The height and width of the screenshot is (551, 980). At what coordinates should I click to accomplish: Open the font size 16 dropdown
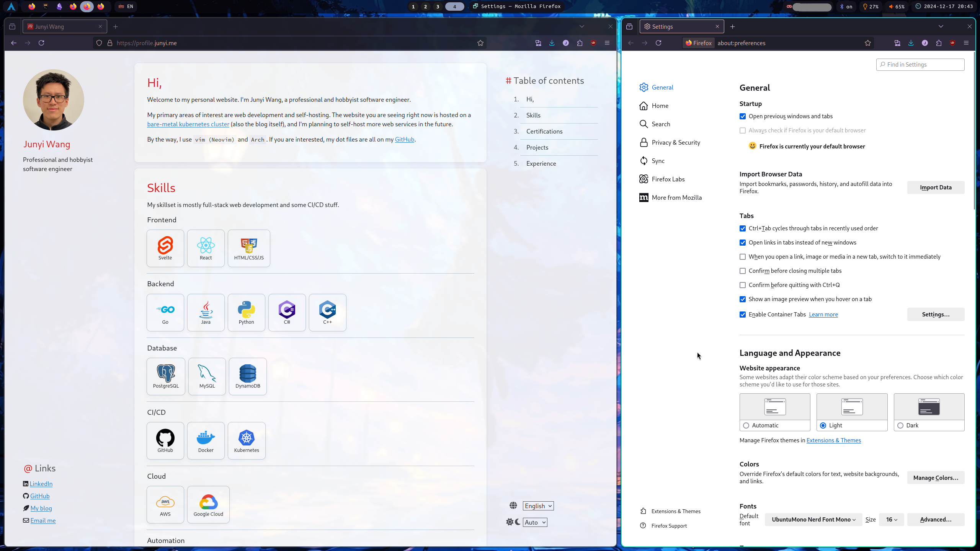click(892, 520)
